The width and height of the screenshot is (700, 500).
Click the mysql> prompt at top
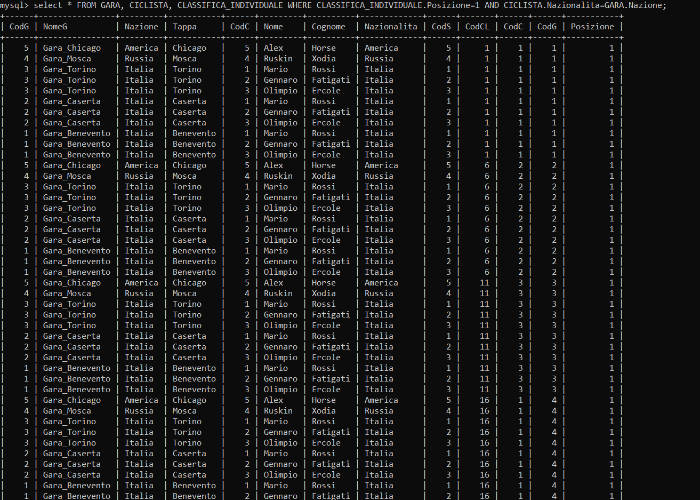(x=17, y=5)
